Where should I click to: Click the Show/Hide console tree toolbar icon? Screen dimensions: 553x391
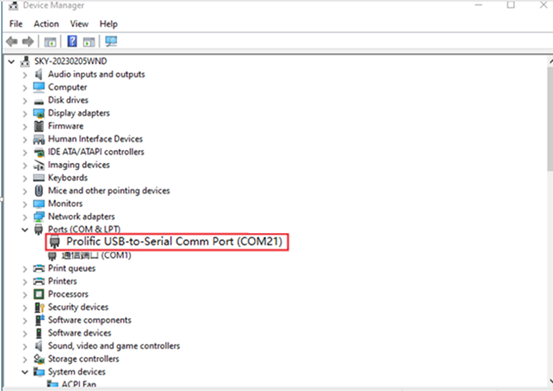[x=50, y=42]
